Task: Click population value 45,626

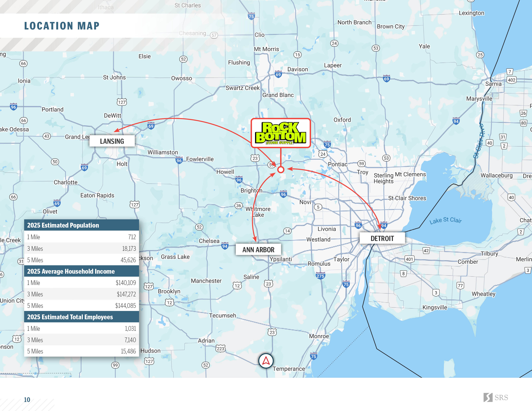Action: tap(128, 260)
